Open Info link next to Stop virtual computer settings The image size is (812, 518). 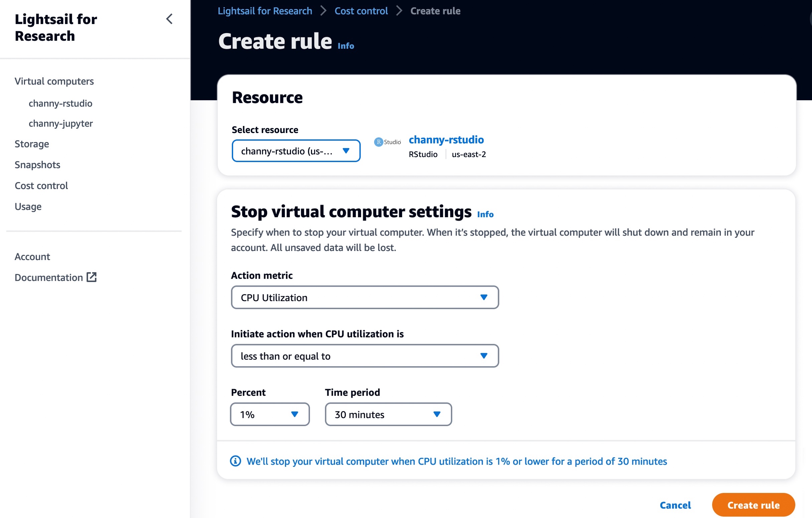pyautogui.click(x=485, y=214)
